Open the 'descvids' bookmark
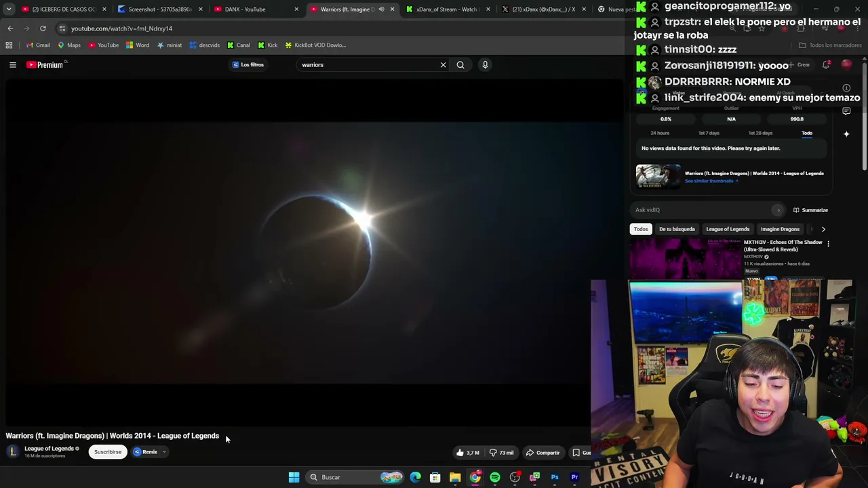 pyautogui.click(x=204, y=45)
